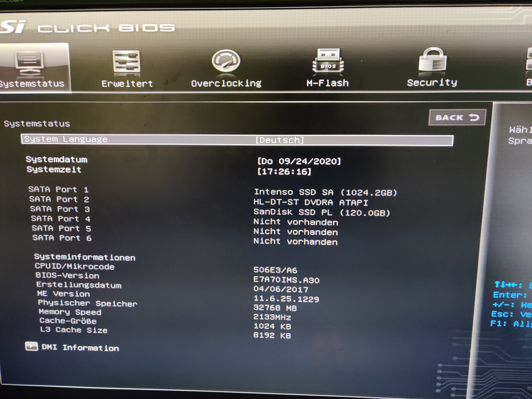Select the SATA Port 2 entry
This screenshot has height=399, width=532.
click(59, 199)
